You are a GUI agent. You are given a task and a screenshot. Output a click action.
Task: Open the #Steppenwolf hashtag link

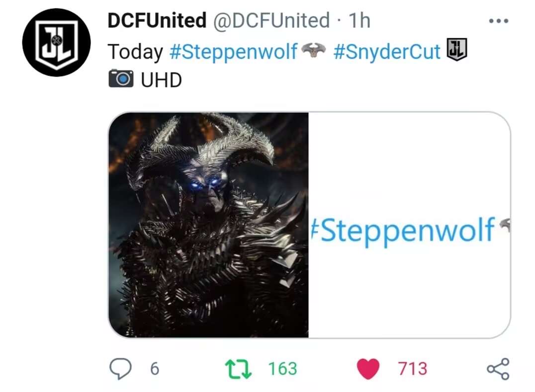233,52
